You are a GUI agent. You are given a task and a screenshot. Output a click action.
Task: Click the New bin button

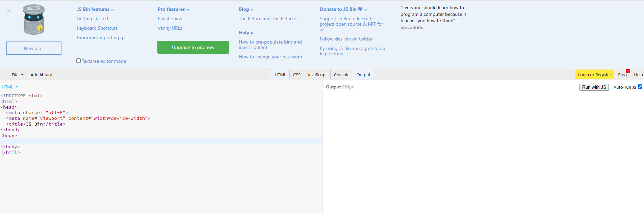tap(34, 48)
